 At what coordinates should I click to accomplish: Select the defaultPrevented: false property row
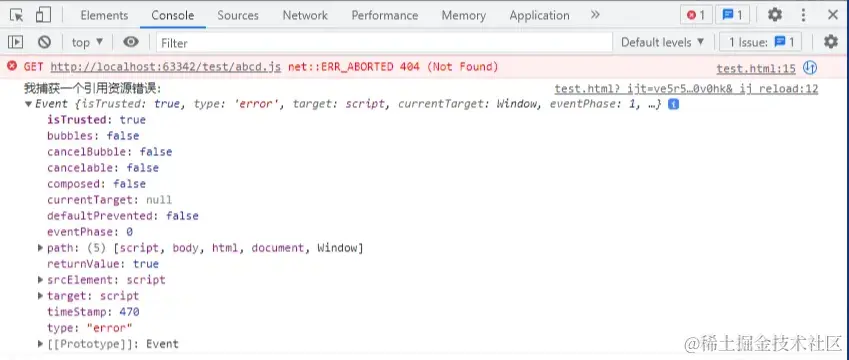(x=123, y=216)
